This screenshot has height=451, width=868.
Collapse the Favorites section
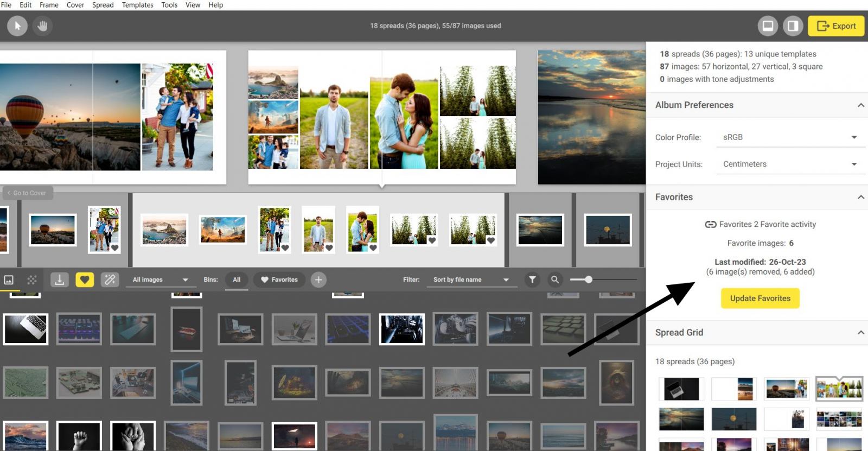pos(860,197)
